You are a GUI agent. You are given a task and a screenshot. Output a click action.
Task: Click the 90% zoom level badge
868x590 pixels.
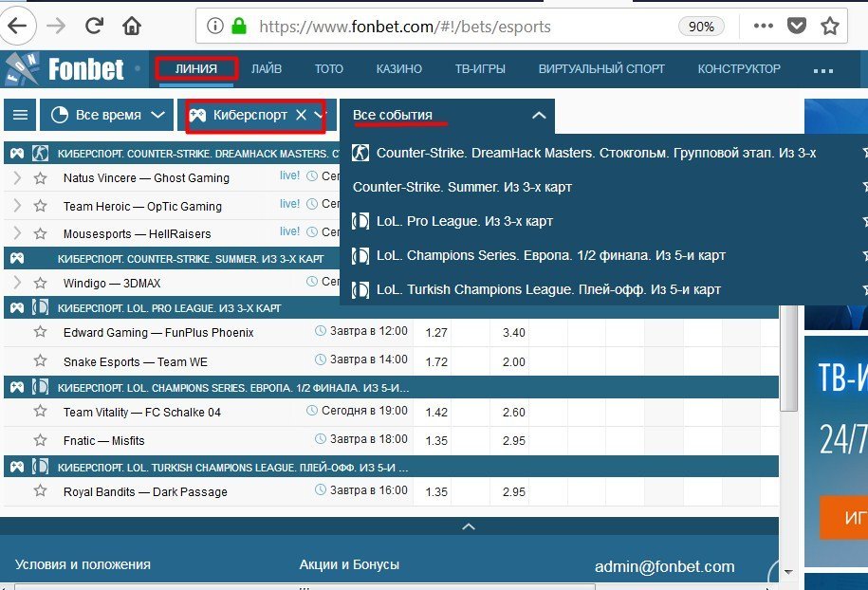tap(701, 27)
